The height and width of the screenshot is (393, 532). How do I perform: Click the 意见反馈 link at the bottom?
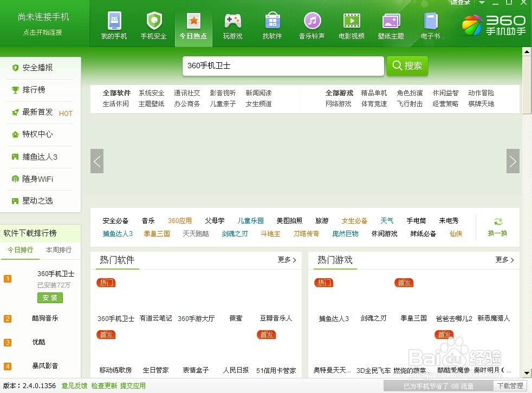74,385
